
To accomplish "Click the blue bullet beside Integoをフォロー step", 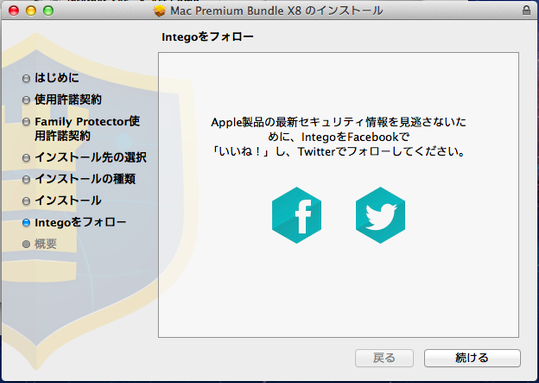I will (26, 223).
